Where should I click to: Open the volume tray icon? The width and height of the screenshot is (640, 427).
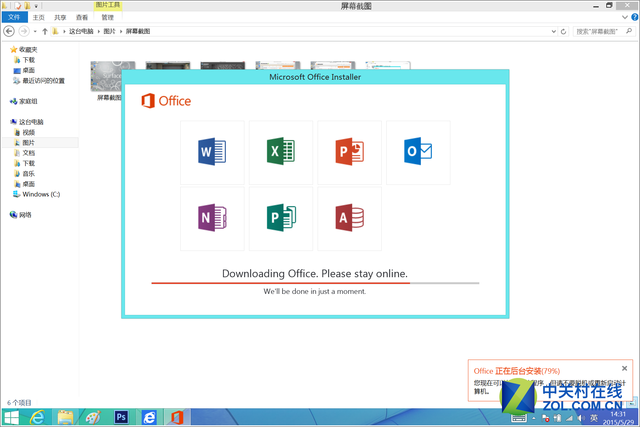tap(582, 418)
